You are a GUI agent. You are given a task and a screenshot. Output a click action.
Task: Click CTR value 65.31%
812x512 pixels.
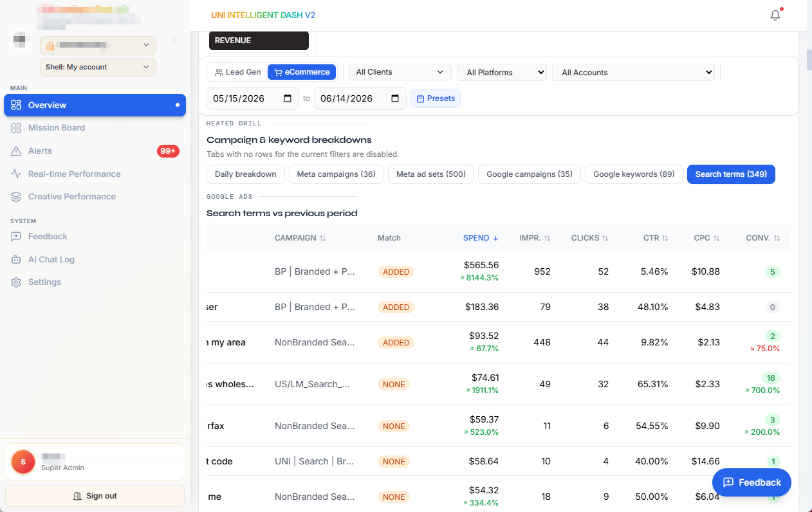point(654,384)
